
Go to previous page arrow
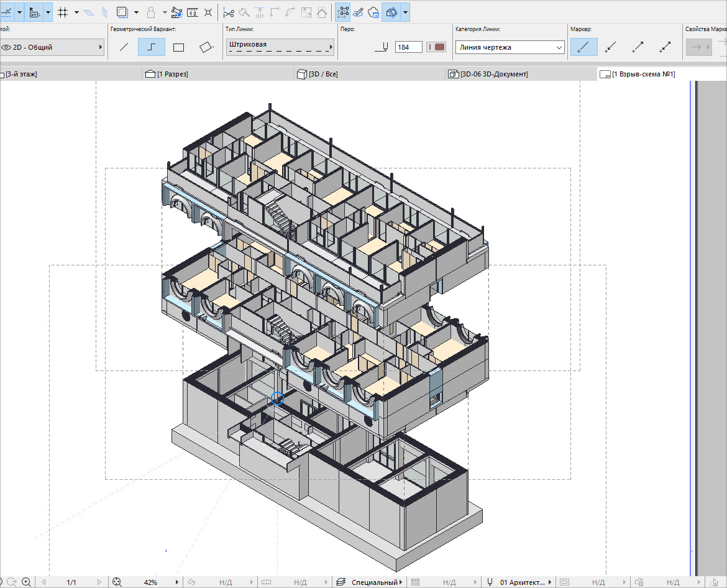[x=44, y=582]
